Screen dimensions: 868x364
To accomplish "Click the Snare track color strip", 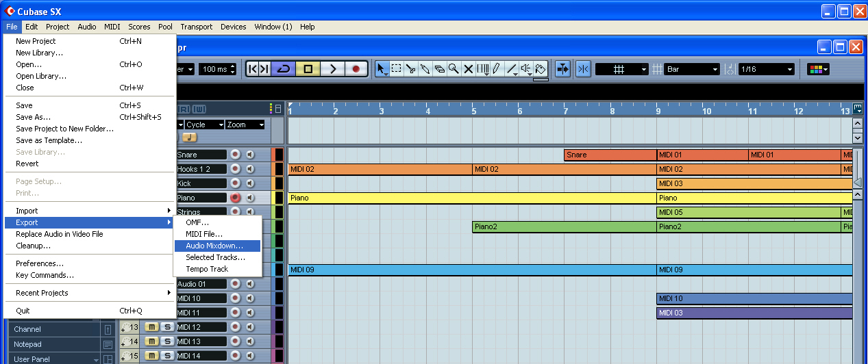I will [273, 155].
